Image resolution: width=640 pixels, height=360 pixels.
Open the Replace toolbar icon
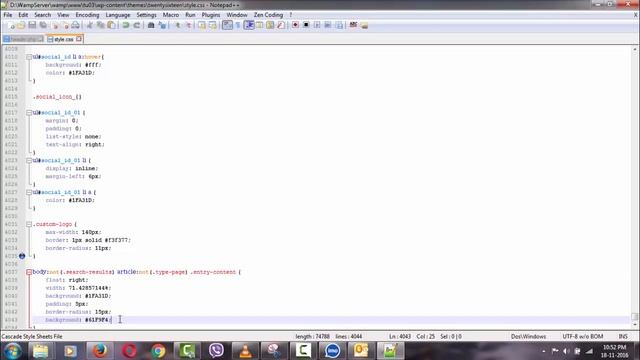click(x=162, y=25)
